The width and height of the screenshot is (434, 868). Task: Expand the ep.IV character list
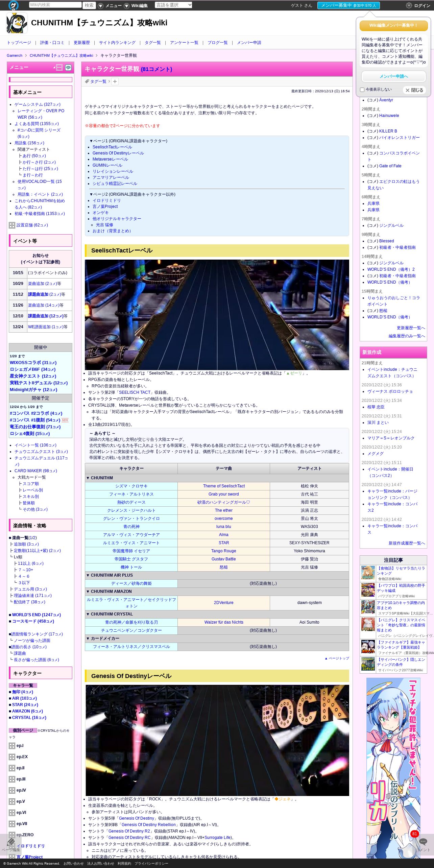coord(12,790)
